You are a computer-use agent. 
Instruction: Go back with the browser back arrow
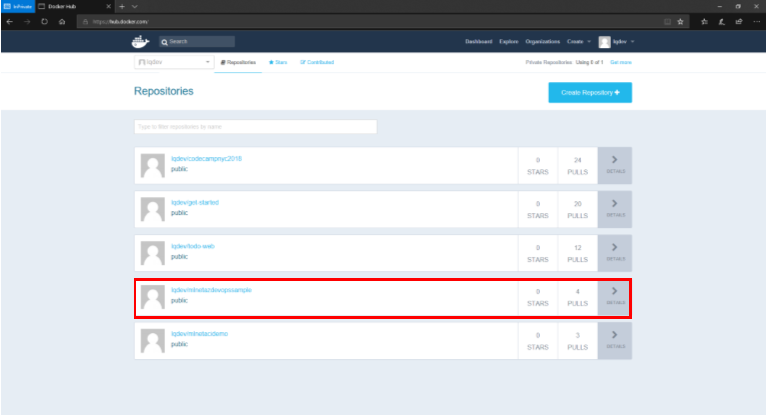[10, 21]
